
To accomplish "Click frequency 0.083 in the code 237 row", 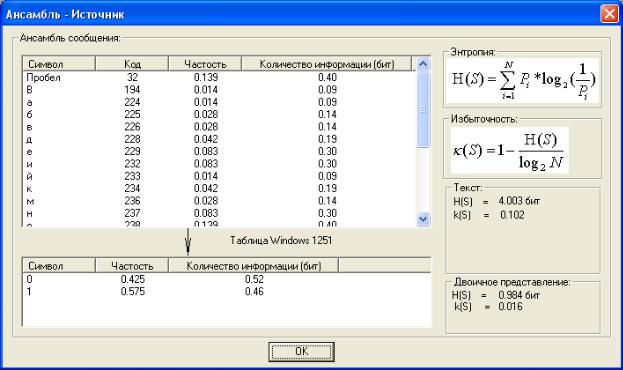I will pyautogui.click(x=206, y=213).
